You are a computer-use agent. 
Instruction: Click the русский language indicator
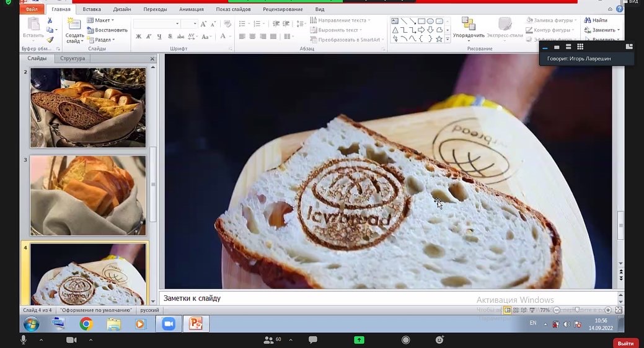149,310
